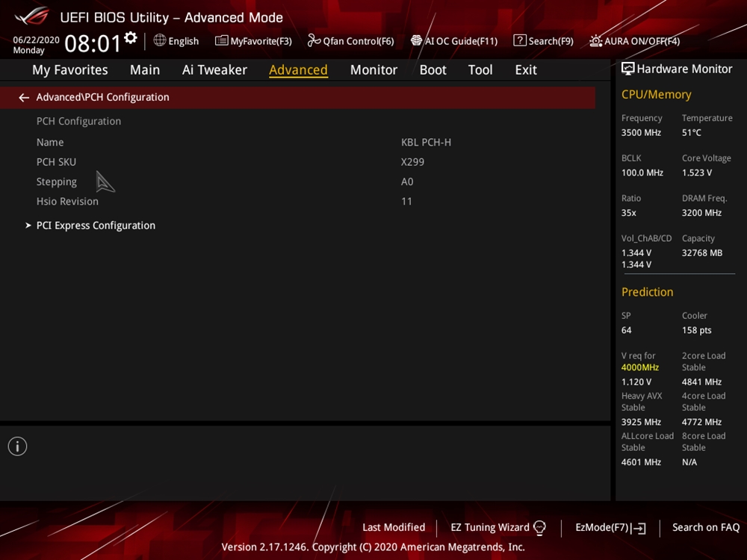Image resolution: width=747 pixels, height=560 pixels.
Task: Click the PCI Express Configuration arrow
Action: coord(28,225)
